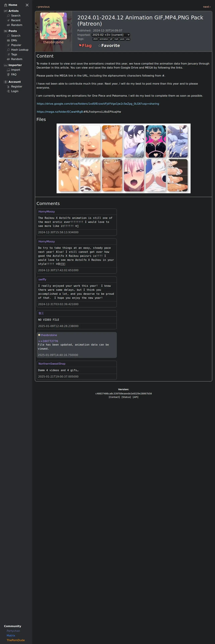Click magnifier icon beside Hash Lookup
The image size is (215, 644).
[9, 50]
